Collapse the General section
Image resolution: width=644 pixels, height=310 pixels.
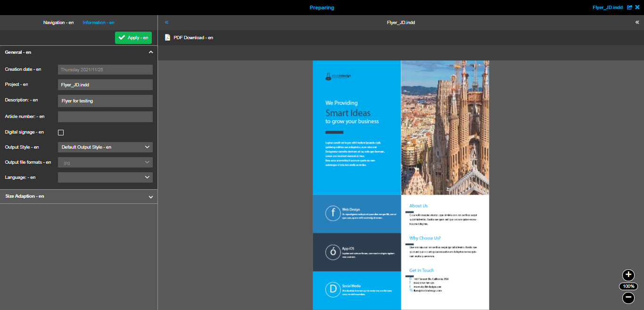click(x=150, y=52)
